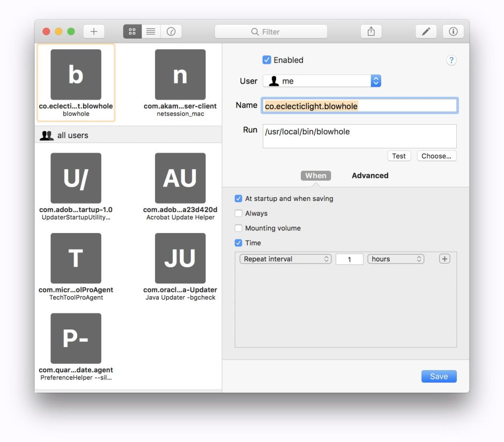This screenshot has height=442, width=504.
Task: Enable the Always checkbox
Action: point(239,213)
